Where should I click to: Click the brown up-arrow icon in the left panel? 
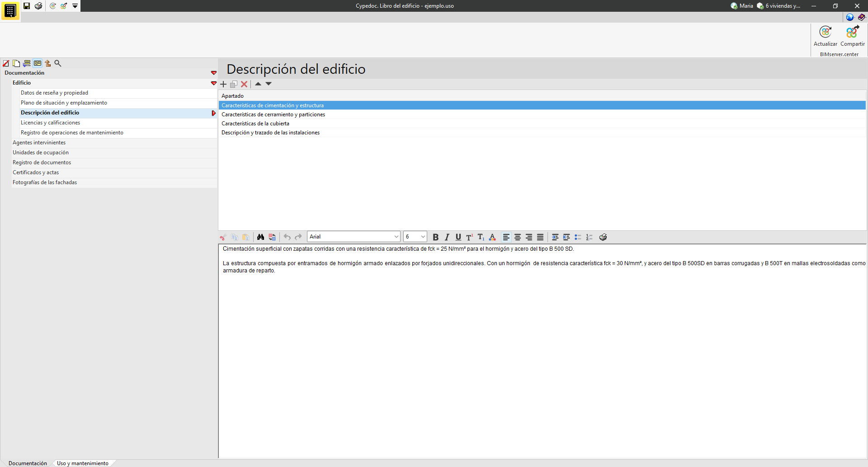(47, 63)
